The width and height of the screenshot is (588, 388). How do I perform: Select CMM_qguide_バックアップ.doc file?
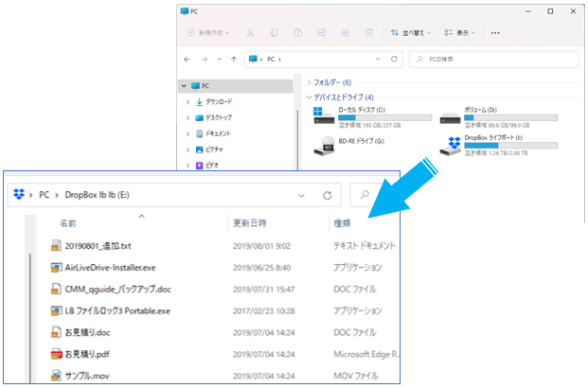pyautogui.click(x=118, y=290)
